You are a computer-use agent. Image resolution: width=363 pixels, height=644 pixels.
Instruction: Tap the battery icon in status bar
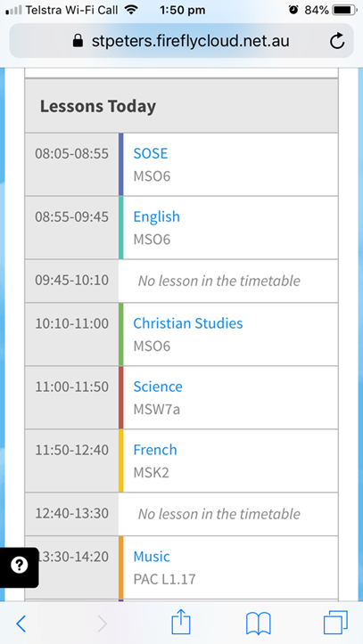pyautogui.click(x=344, y=11)
